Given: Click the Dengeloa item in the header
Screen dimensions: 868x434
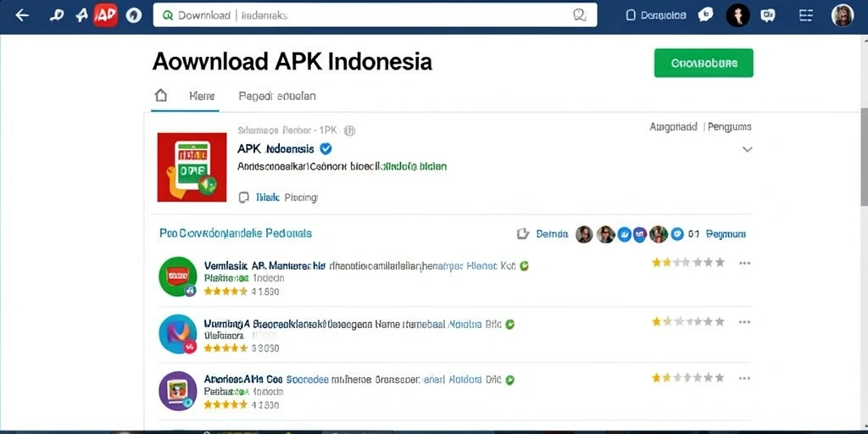Looking at the screenshot, I should pyautogui.click(x=656, y=15).
